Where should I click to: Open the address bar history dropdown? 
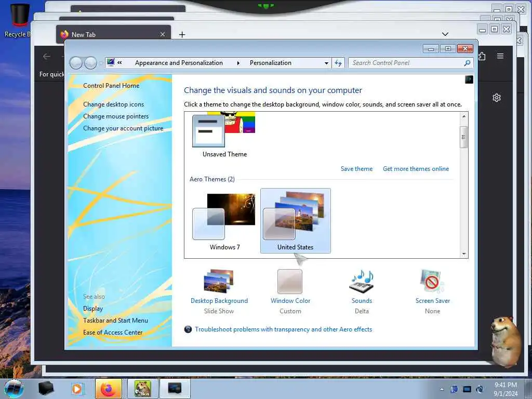(326, 63)
